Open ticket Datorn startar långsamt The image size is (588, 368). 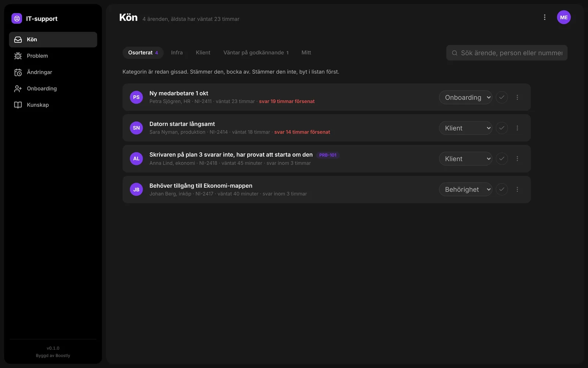coord(182,124)
